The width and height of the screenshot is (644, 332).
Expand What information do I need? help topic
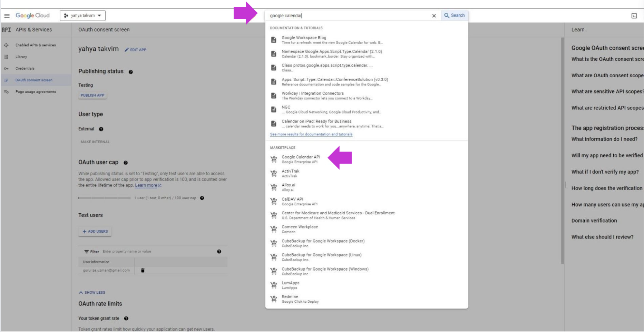pyautogui.click(x=604, y=139)
